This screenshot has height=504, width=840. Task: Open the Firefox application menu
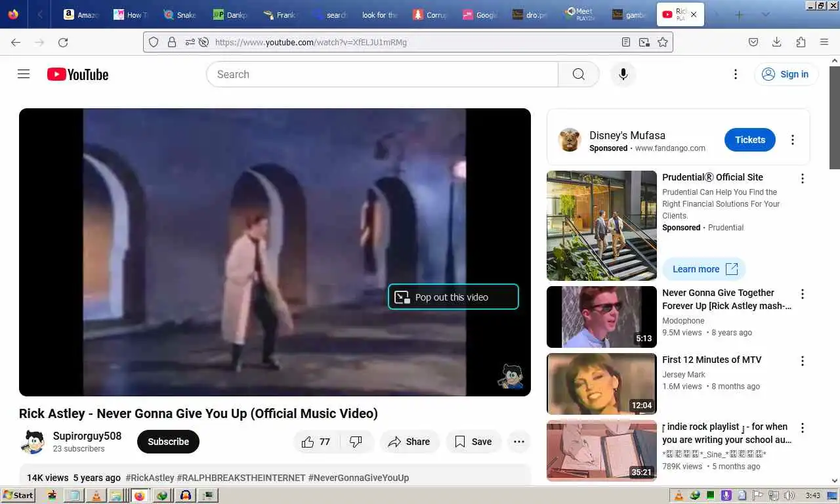pyautogui.click(x=824, y=42)
